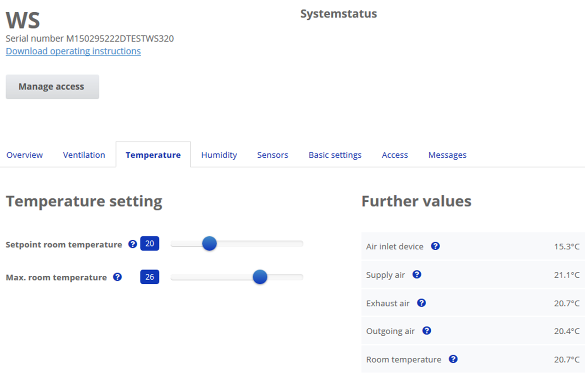Select the Humidity tab
The height and width of the screenshot is (382, 588).
pyautogui.click(x=219, y=155)
